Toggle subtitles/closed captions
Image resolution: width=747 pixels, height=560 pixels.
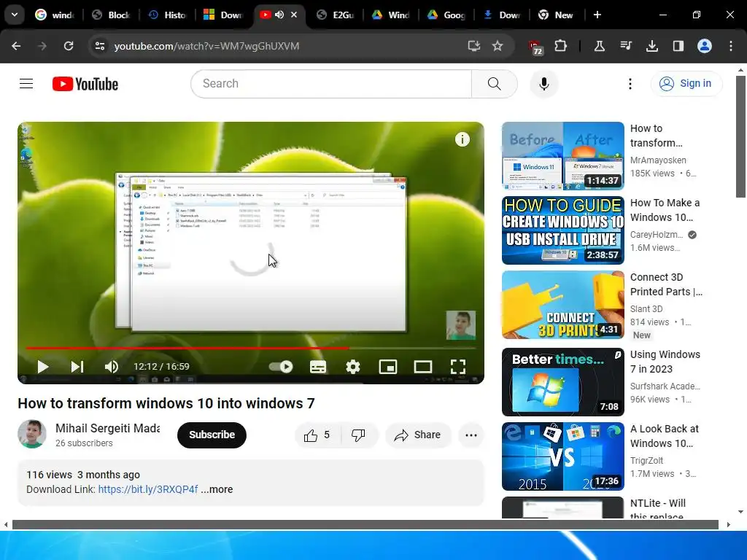tap(318, 367)
